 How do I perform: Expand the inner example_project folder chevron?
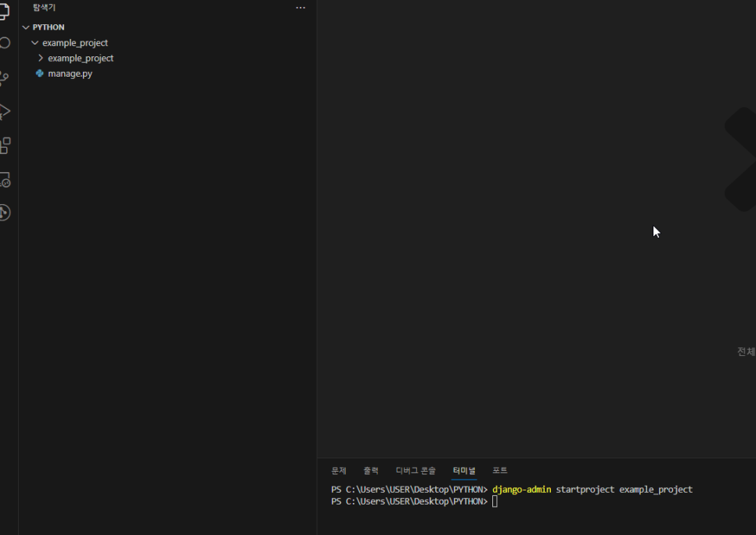(x=41, y=58)
